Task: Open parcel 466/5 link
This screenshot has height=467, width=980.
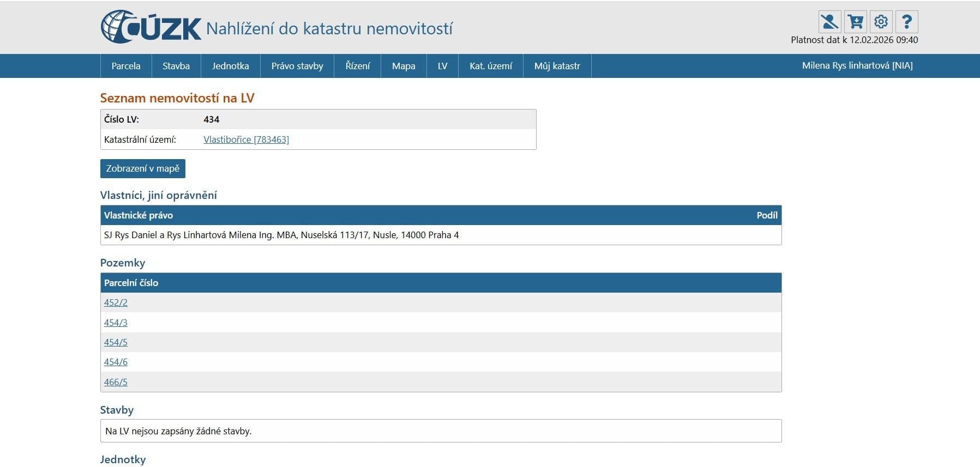Action: tap(116, 382)
